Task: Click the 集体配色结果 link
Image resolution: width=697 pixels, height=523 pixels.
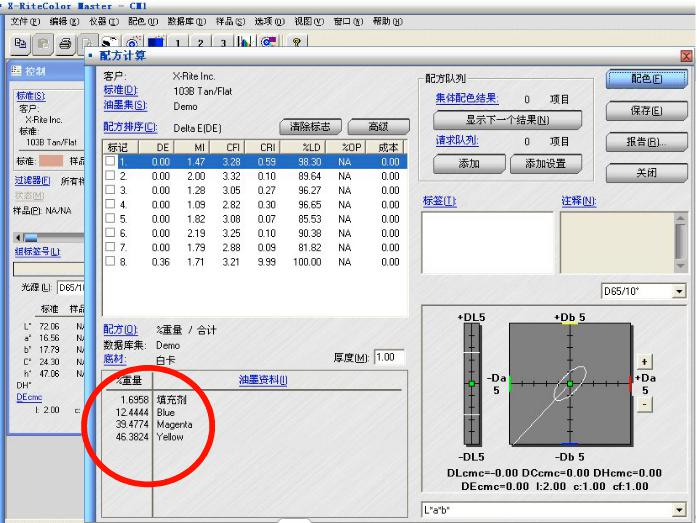Action: [467, 98]
